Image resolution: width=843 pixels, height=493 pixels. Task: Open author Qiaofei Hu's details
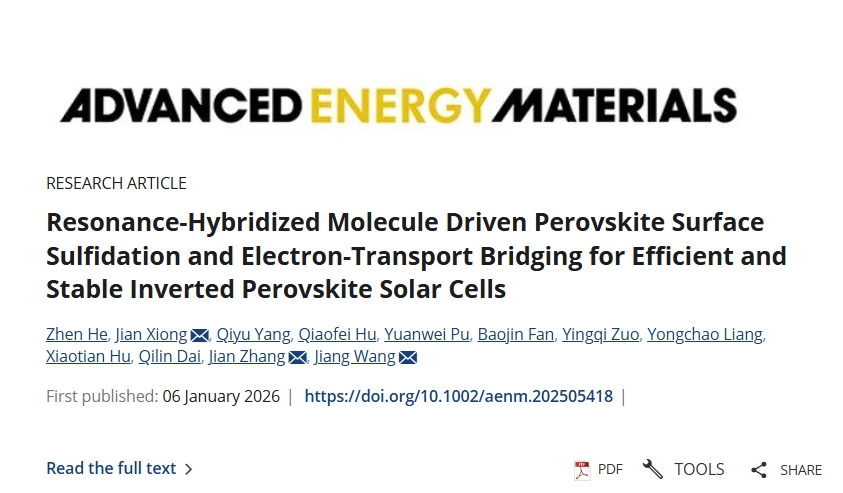click(339, 334)
